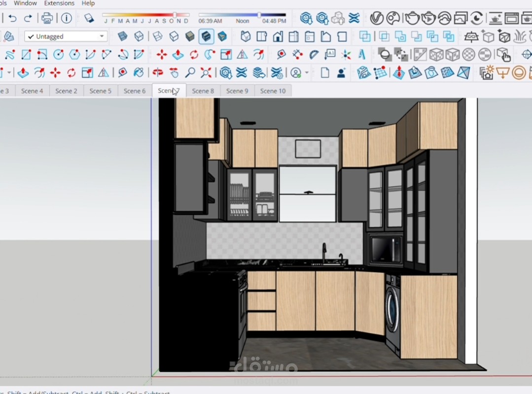Screen dimensions: 532x394
Task: Switch to Top view icon
Action: (x=262, y=36)
